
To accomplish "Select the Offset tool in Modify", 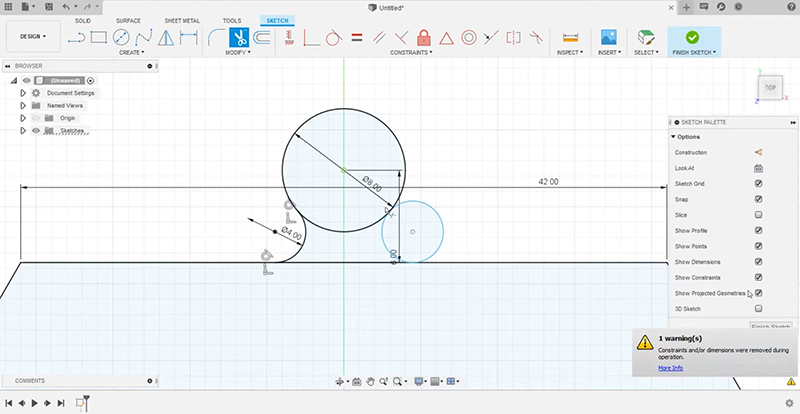I will [x=263, y=38].
